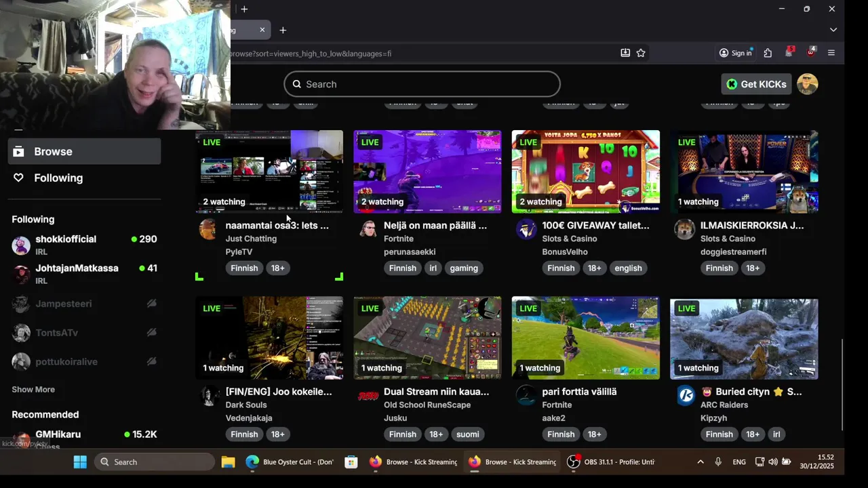Open Slots & Casino under BonusVelho
The image size is (868, 488).
click(x=570, y=239)
